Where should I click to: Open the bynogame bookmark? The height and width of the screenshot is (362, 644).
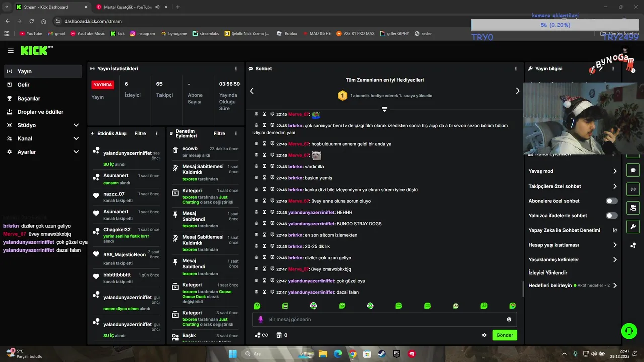(x=174, y=34)
